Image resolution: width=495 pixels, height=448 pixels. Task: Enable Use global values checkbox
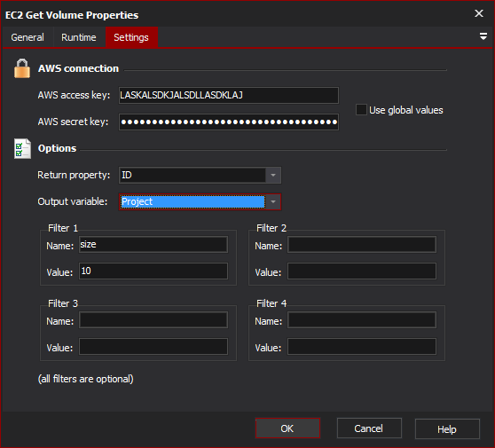pos(361,110)
